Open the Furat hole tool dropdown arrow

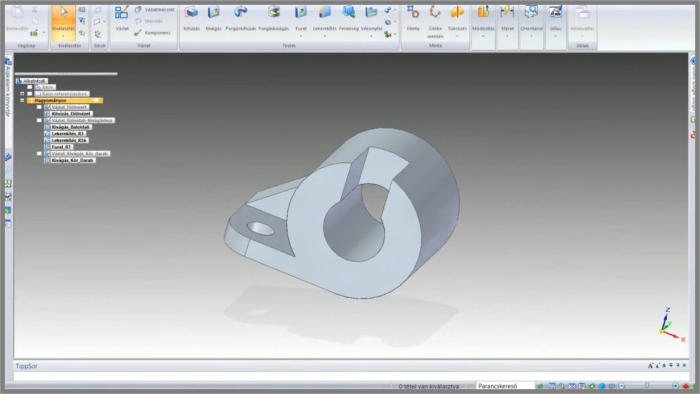click(x=301, y=36)
